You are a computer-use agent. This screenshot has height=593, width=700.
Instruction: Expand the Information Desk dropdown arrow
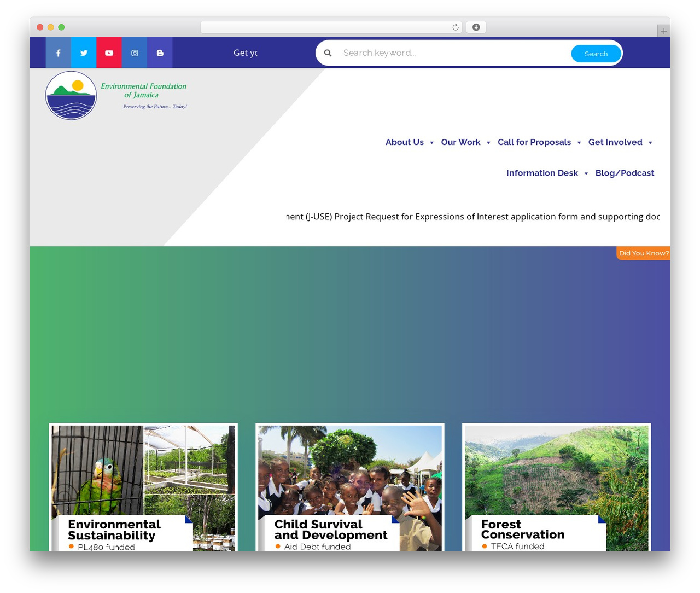click(586, 173)
